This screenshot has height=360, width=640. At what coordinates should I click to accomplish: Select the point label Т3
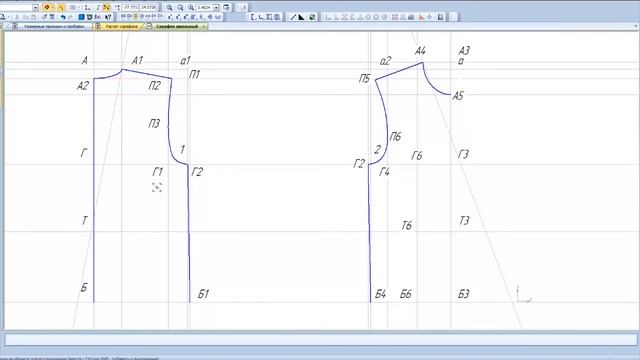point(464,221)
